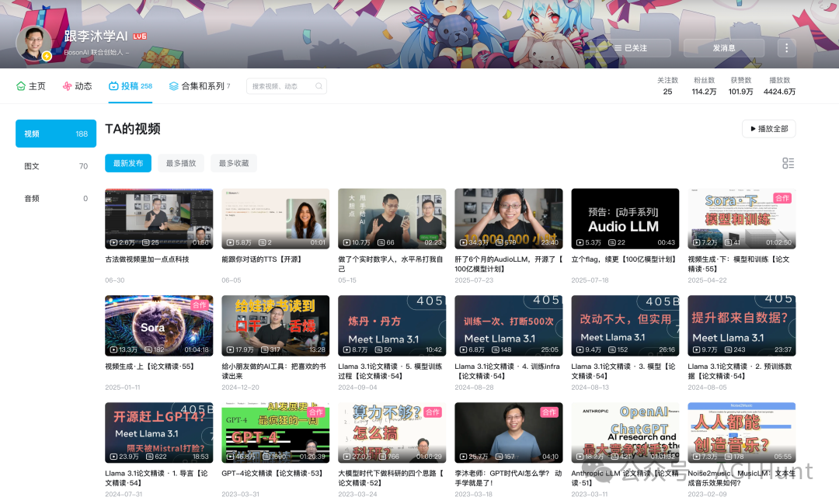Open the 算力不够怎么搞科研 thumbnail
Viewport: 839px width, 504px height.
point(392,433)
